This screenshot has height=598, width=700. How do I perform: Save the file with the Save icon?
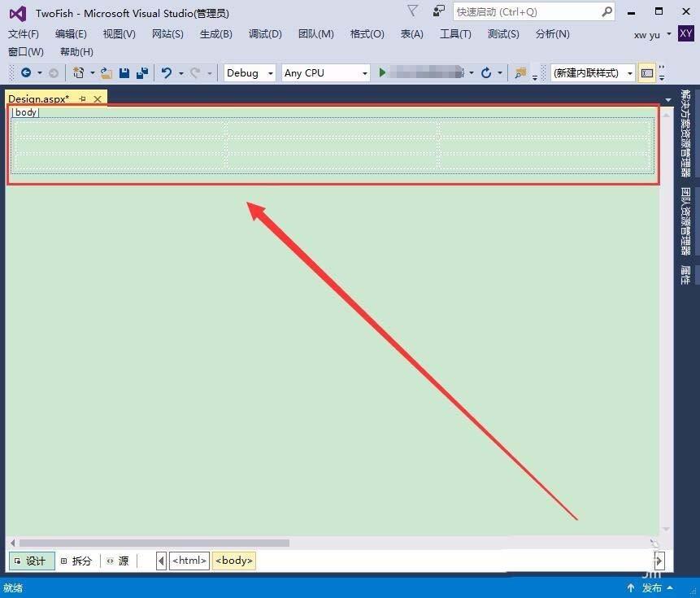(x=123, y=72)
